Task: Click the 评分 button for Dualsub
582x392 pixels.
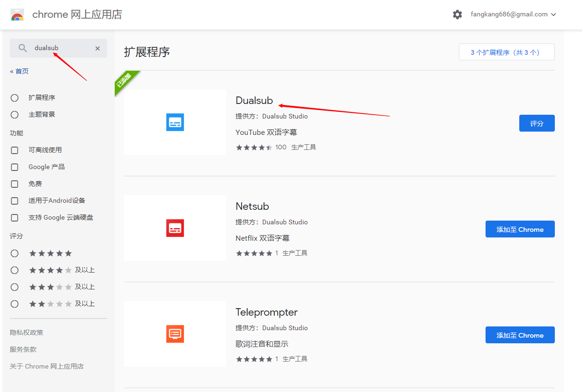Action: (537, 123)
